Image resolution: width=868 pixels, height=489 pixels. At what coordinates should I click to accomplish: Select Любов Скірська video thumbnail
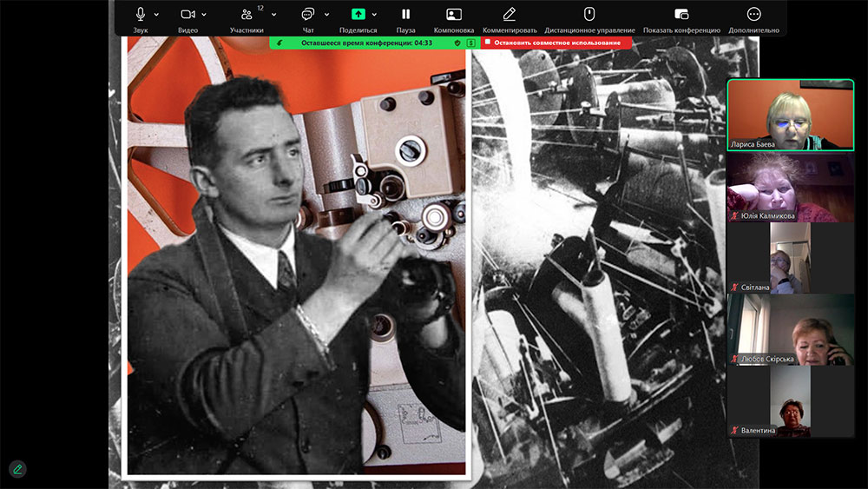pos(790,329)
